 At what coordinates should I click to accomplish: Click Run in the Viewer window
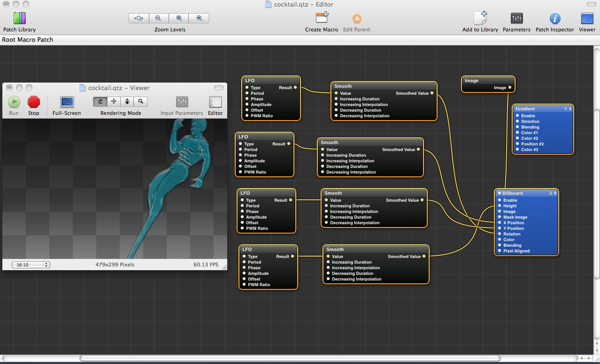pyautogui.click(x=14, y=102)
